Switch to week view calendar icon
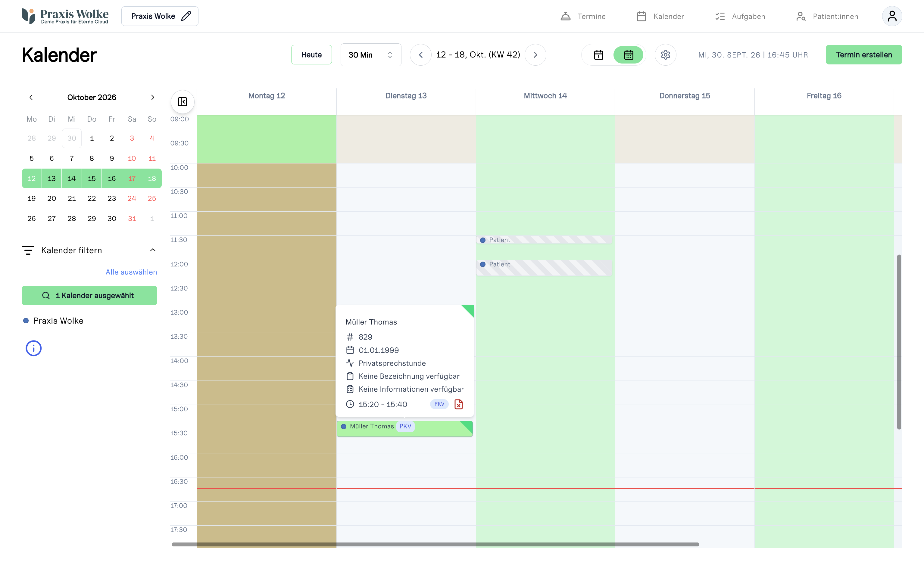Image resolution: width=924 pixels, height=575 pixels. pyautogui.click(x=628, y=55)
